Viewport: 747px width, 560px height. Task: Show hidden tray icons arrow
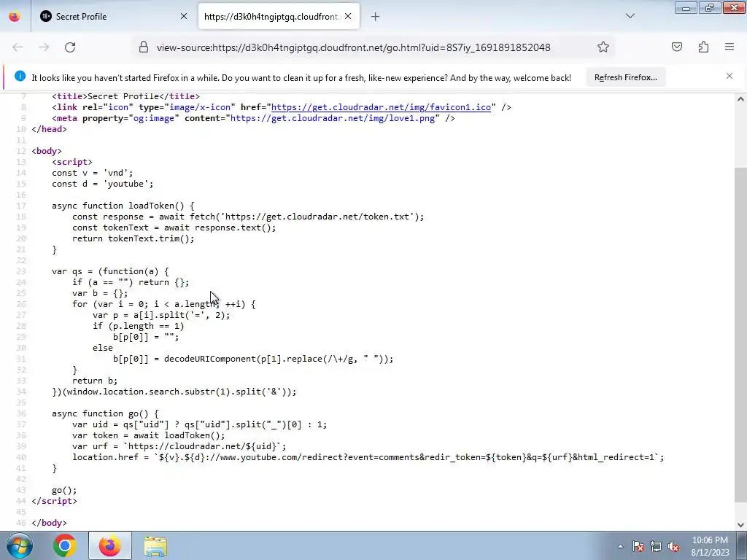620,547
